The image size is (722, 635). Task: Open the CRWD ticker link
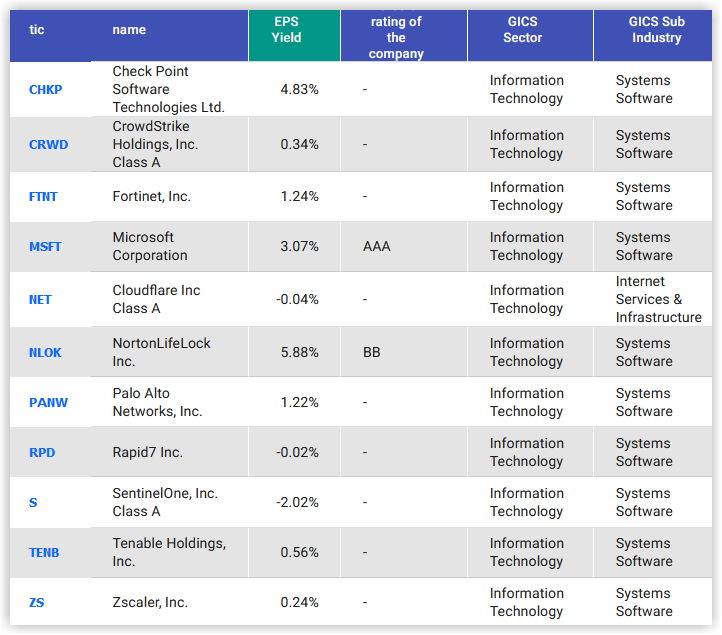pos(48,145)
